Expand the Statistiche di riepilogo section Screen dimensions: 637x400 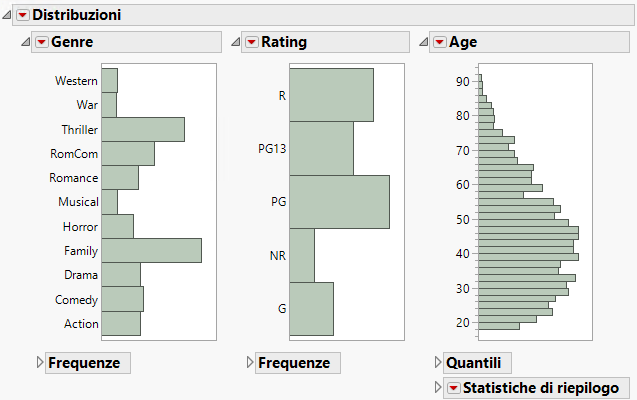point(436,388)
